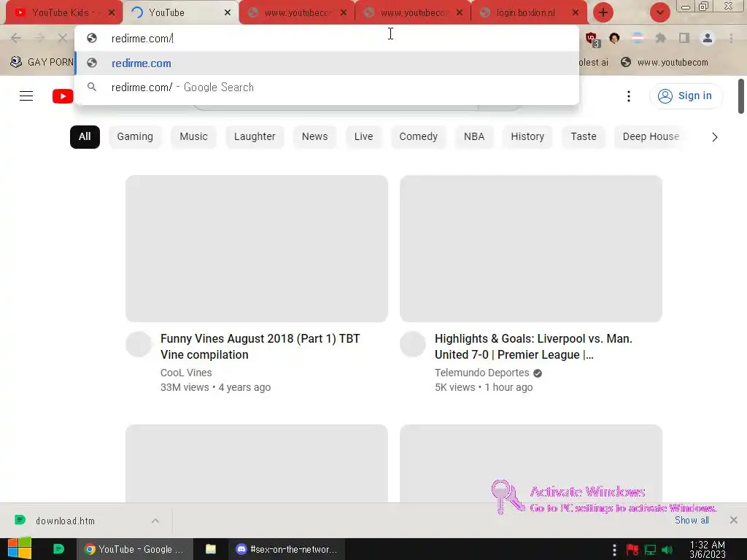747x560 pixels.
Task: Click Show all downloads link
Action: [692, 521]
